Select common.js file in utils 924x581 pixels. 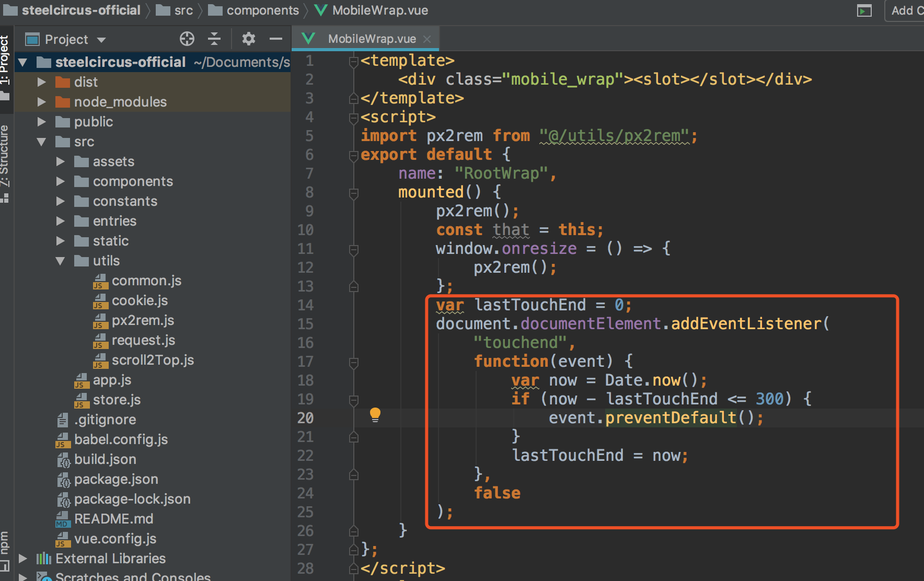pos(137,281)
